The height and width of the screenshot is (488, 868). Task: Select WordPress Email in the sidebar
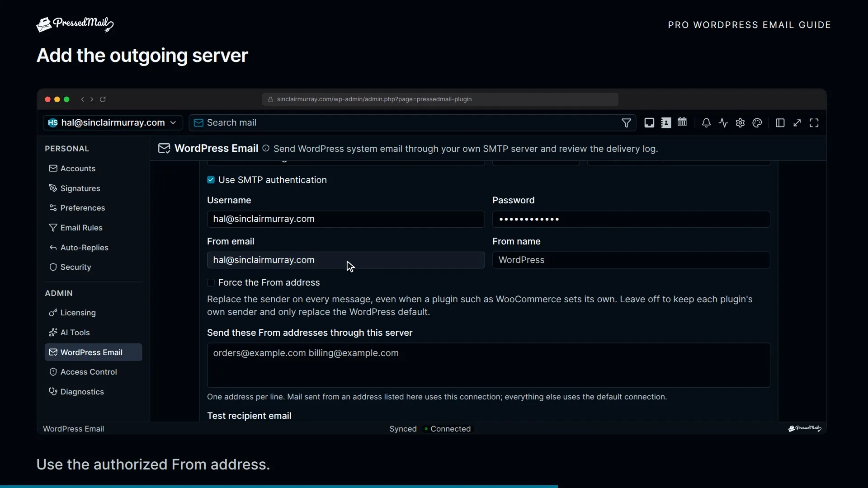coord(94,352)
